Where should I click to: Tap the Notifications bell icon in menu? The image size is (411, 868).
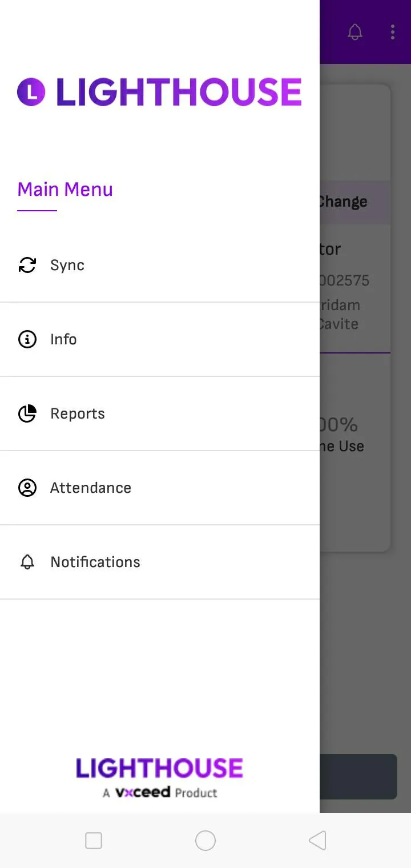tap(27, 562)
